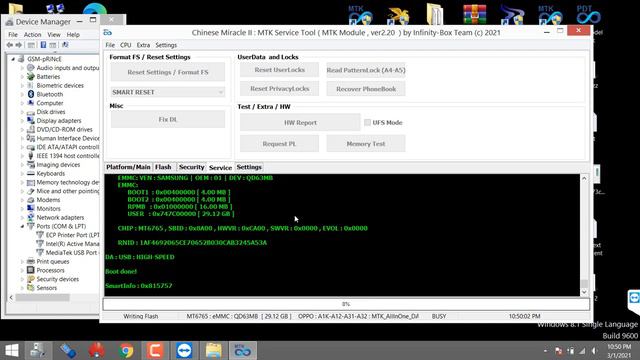Open the yellow folder desktop icon top right
The height and width of the screenshot is (360, 640).
[435, 14]
